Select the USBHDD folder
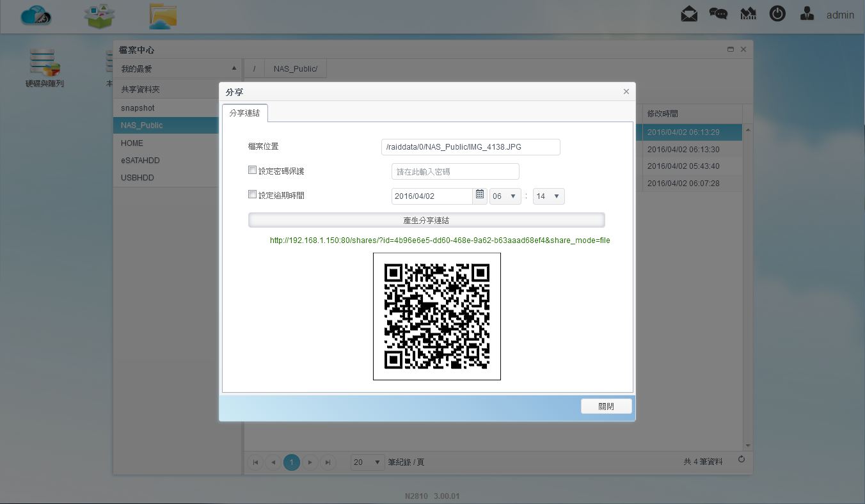The height and width of the screenshot is (504, 865). coord(166,178)
